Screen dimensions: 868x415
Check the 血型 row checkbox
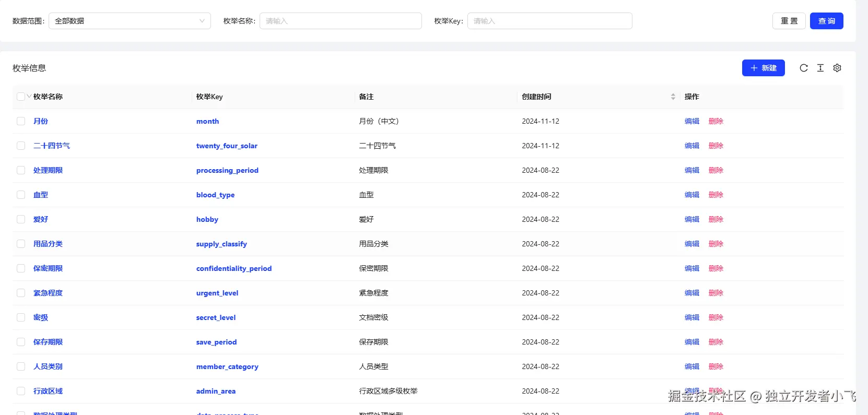(21, 195)
